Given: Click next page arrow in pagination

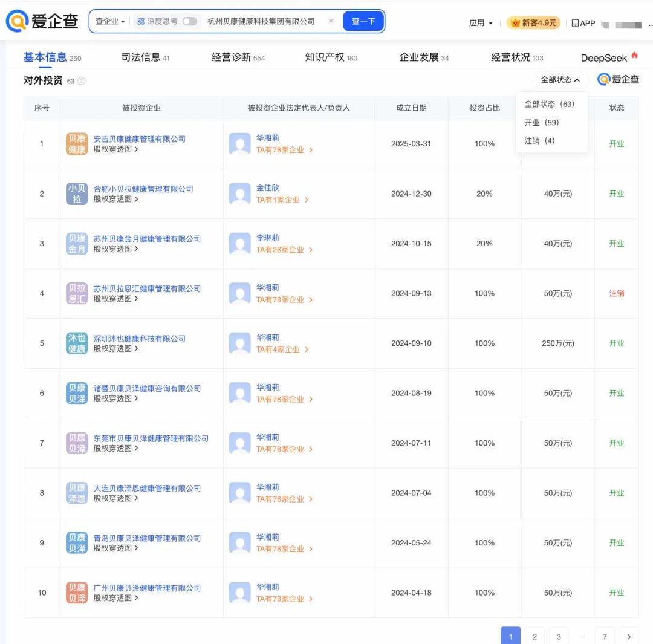Looking at the screenshot, I should (x=629, y=636).
